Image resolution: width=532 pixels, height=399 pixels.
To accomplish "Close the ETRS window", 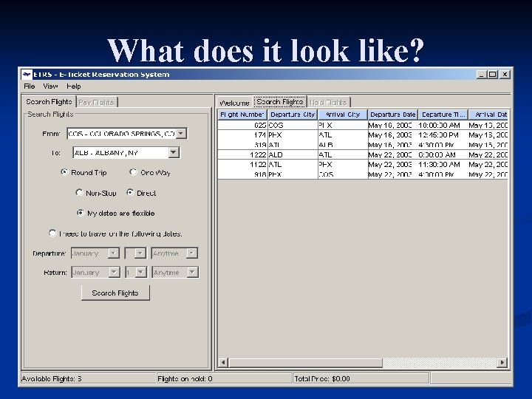I will (505, 75).
